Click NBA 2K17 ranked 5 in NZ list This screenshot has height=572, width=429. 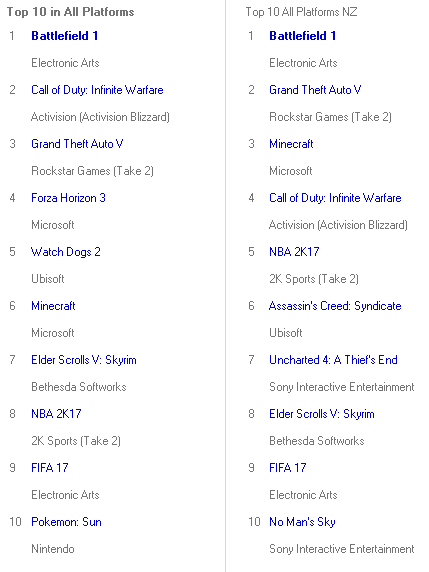tap(294, 252)
